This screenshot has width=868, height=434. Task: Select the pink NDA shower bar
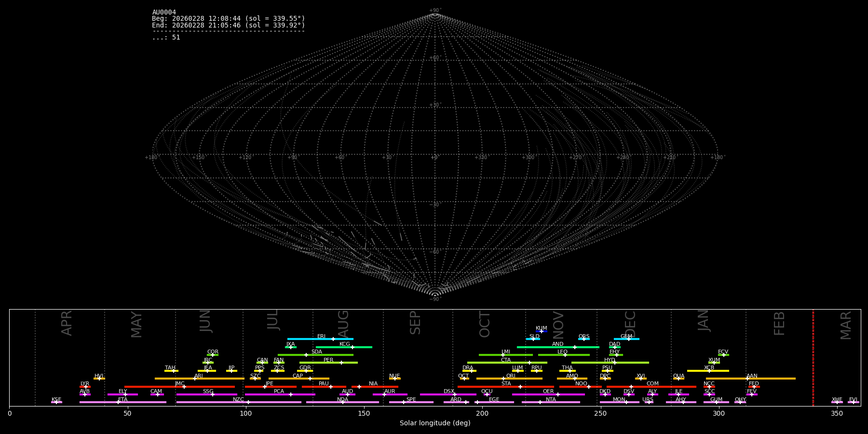(x=342, y=402)
